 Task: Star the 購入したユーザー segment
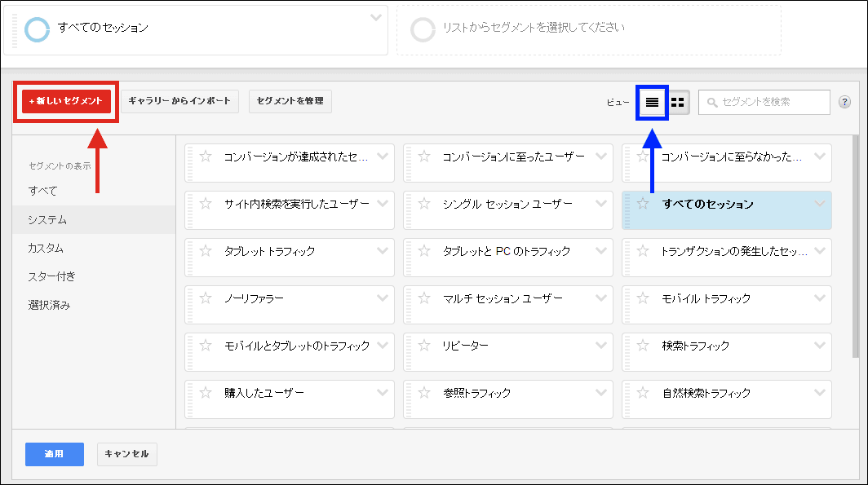206,394
